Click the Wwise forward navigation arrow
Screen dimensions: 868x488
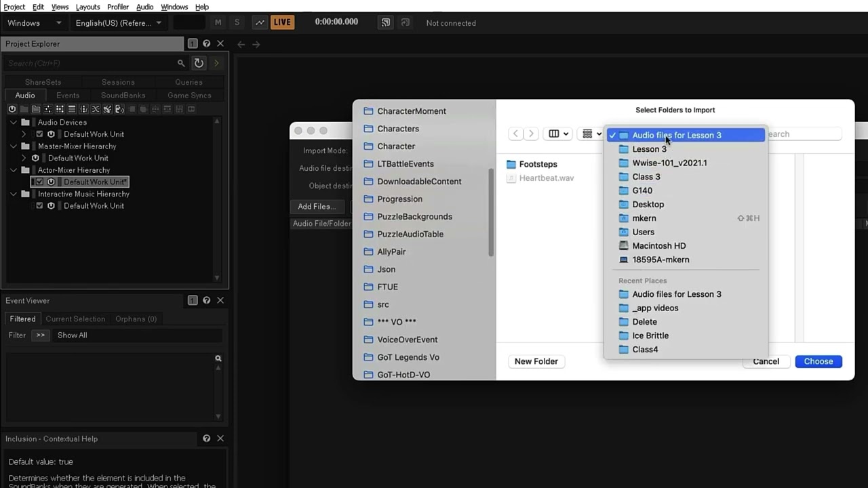(256, 44)
